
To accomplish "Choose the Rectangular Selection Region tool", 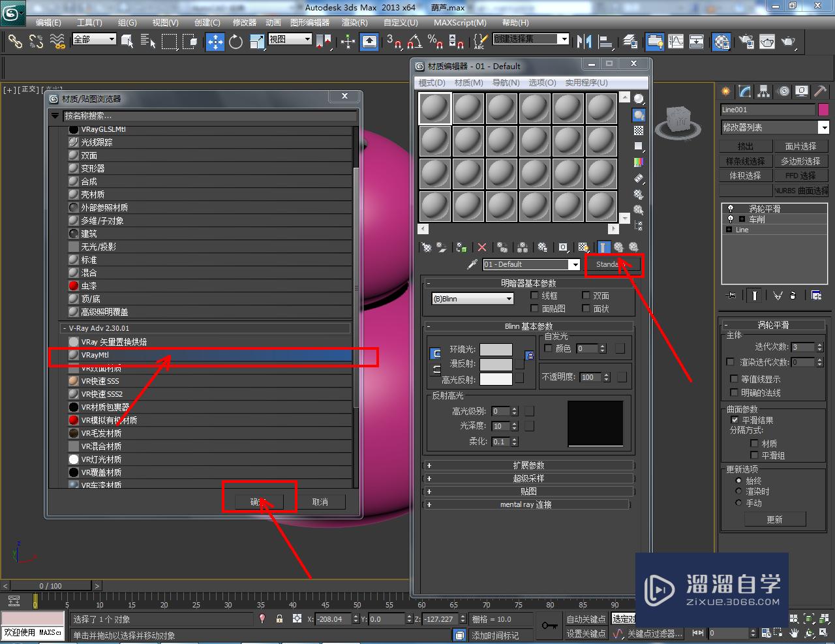I will click(x=170, y=42).
